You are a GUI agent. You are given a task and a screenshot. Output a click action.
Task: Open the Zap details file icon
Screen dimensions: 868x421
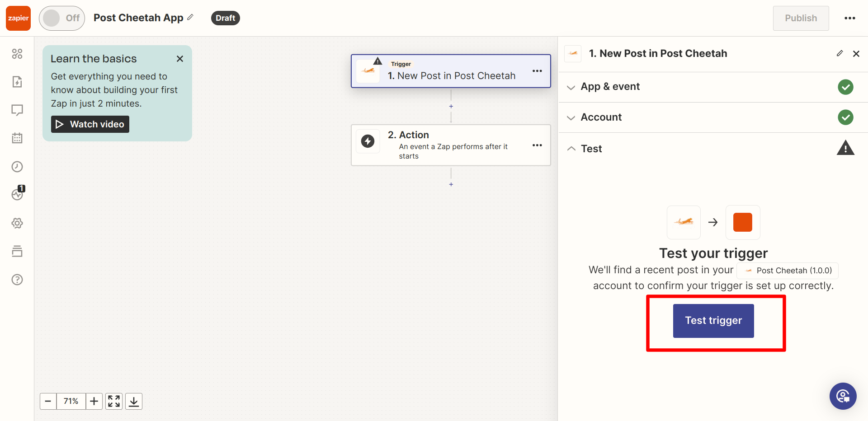pyautogui.click(x=17, y=82)
